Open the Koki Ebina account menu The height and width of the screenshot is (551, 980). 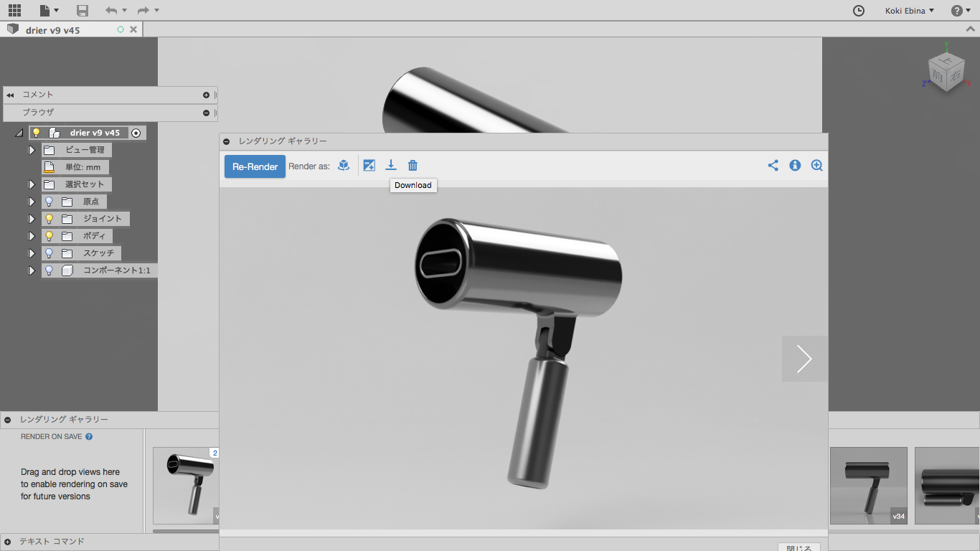pos(909,10)
